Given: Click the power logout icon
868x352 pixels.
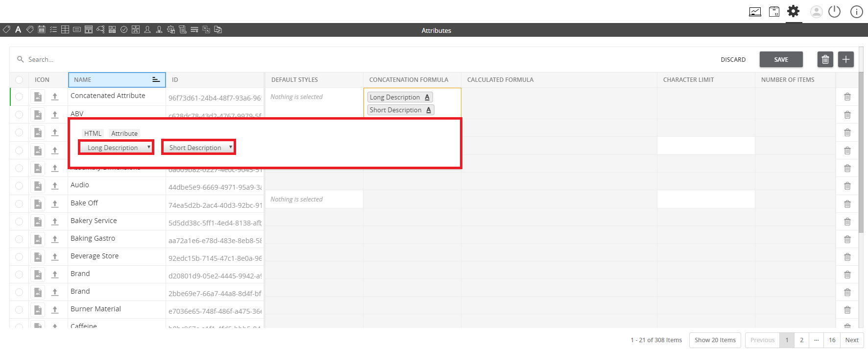Looking at the screenshot, I should click(834, 12).
